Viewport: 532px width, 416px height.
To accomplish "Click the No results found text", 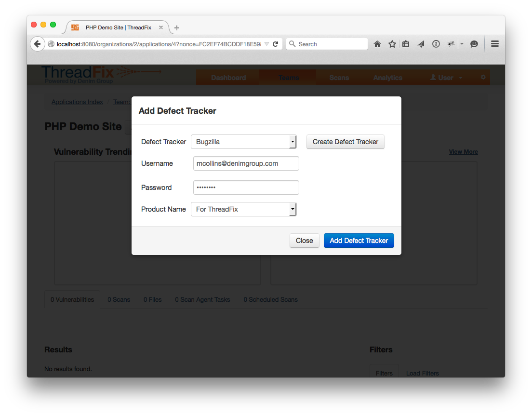I will coord(68,369).
